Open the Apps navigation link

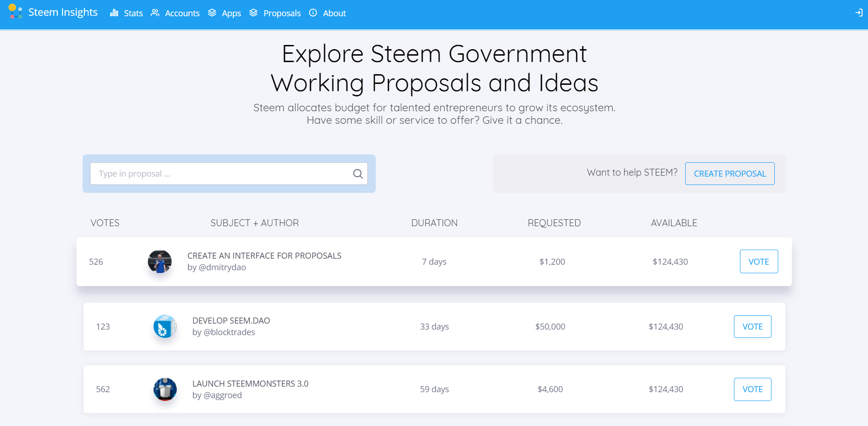click(231, 13)
